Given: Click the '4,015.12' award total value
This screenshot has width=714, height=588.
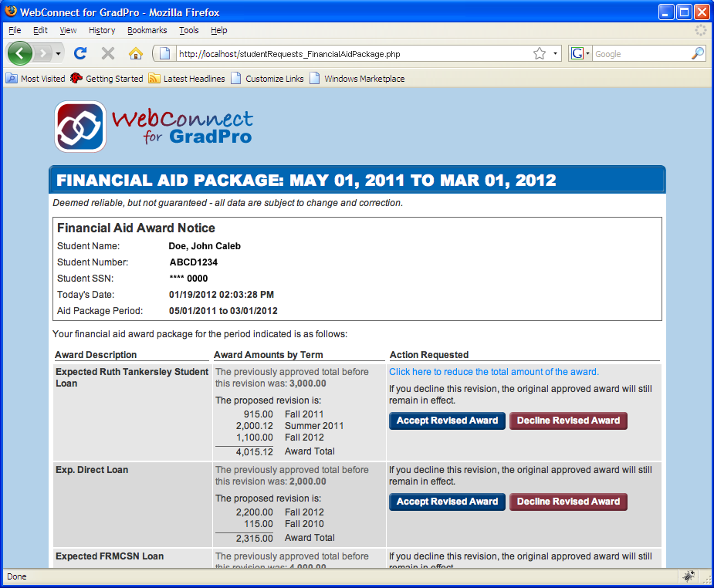Looking at the screenshot, I should [x=255, y=452].
